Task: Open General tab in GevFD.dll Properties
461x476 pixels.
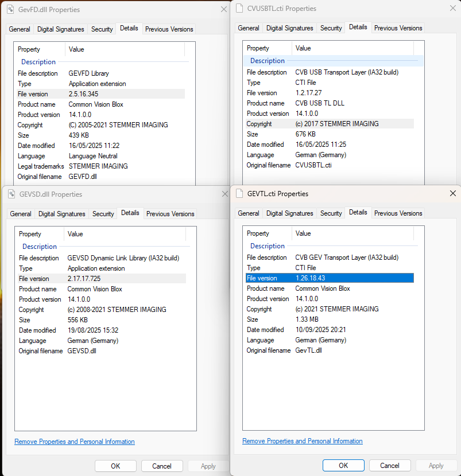Action: [20, 29]
